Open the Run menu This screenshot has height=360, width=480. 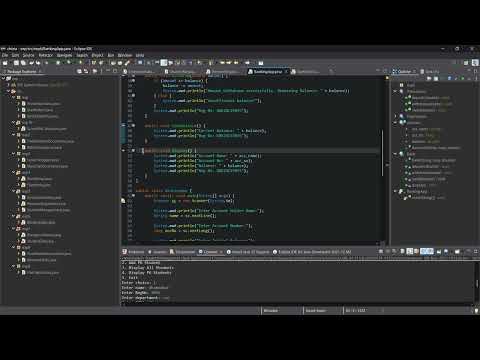(111, 55)
